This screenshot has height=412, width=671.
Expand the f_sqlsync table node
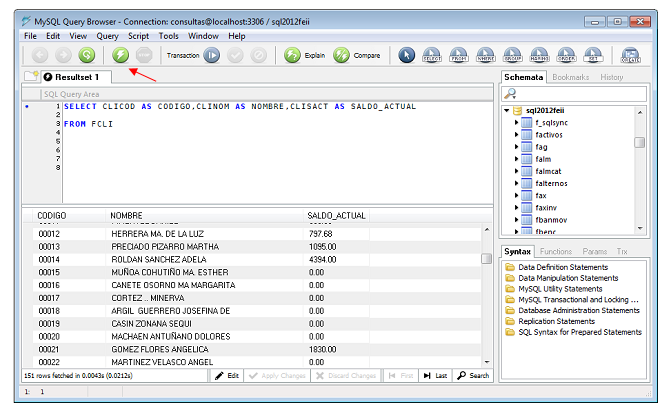click(x=517, y=122)
